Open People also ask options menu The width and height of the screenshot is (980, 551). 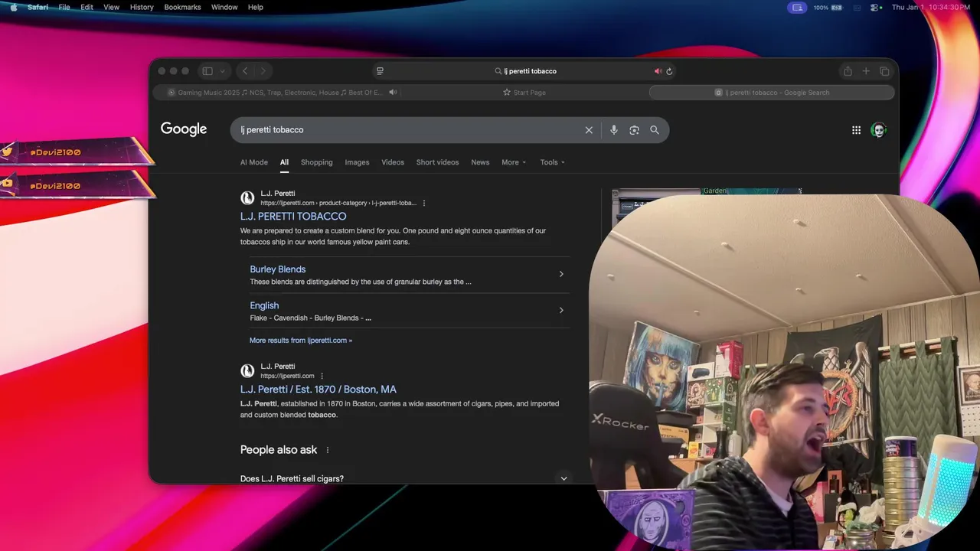328,450
